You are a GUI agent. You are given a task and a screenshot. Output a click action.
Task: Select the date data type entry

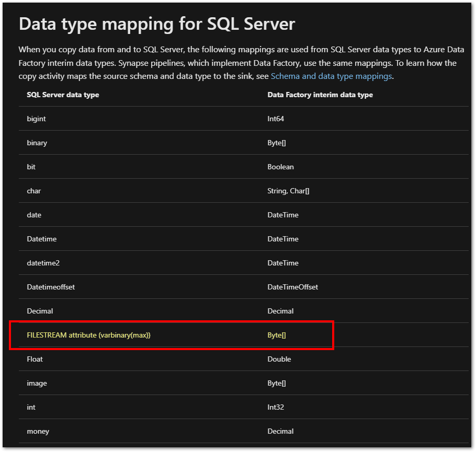[34, 215]
